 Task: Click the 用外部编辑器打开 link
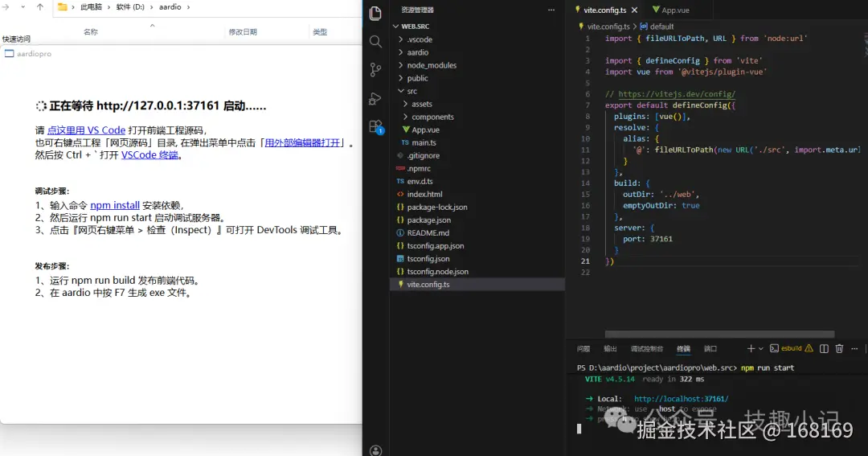tap(302, 142)
